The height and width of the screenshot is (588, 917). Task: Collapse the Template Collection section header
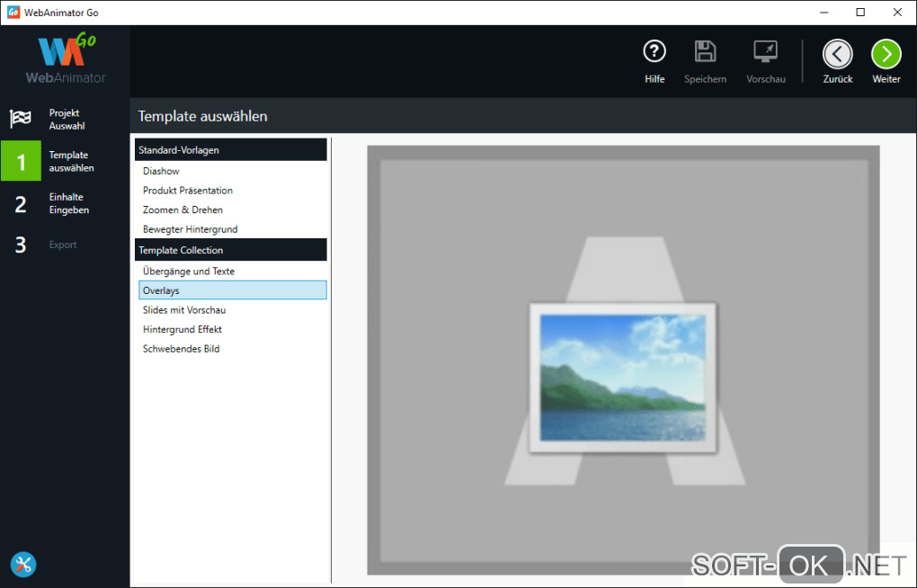pos(231,250)
